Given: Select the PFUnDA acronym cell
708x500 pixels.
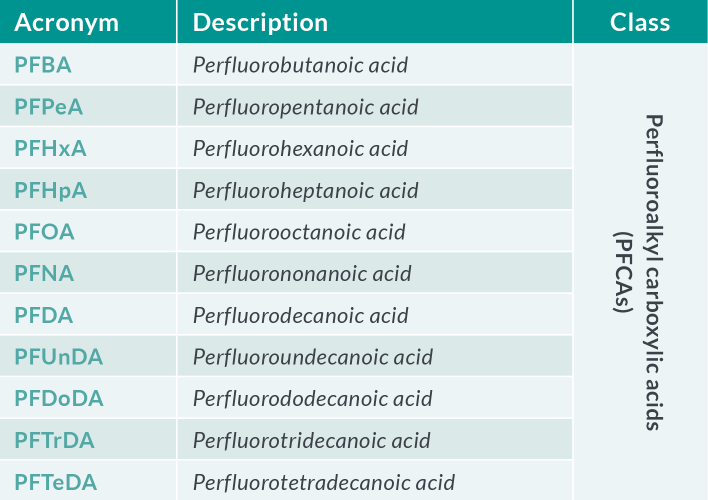Looking at the screenshot, I should (x=88, y=356).
